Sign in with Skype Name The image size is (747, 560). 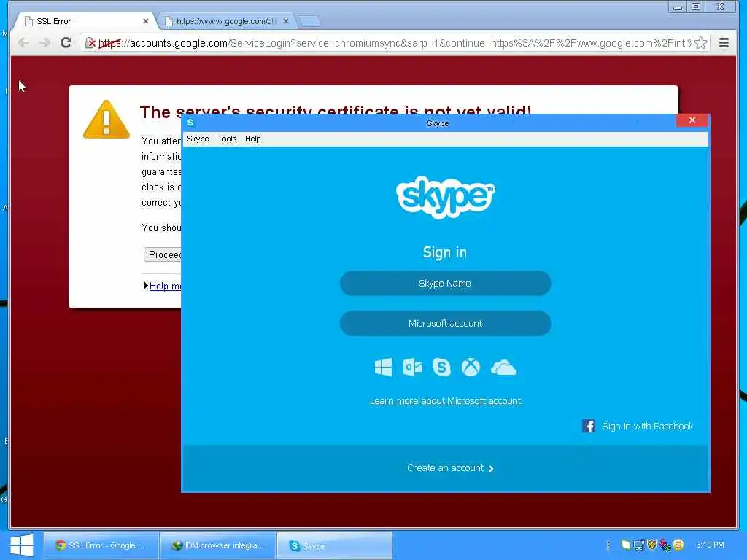pyautogui.click(x=446, y=284)
